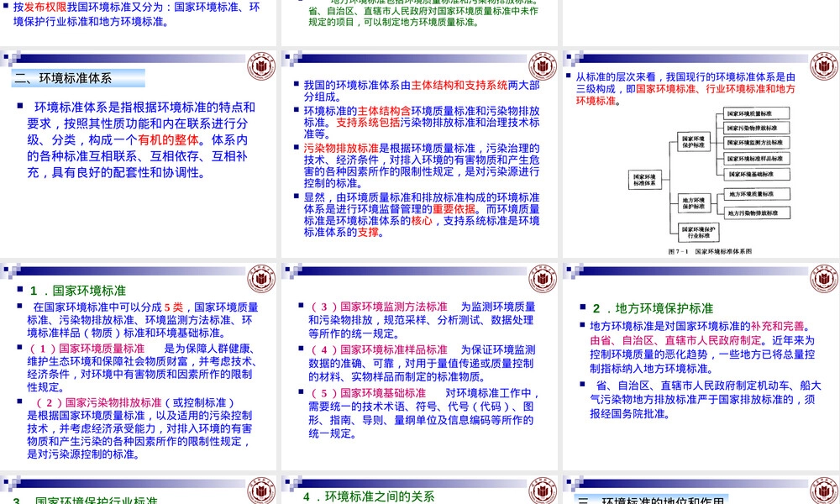
Task: Click the pink phrase 补充和完善
Action: click(777, 326)
